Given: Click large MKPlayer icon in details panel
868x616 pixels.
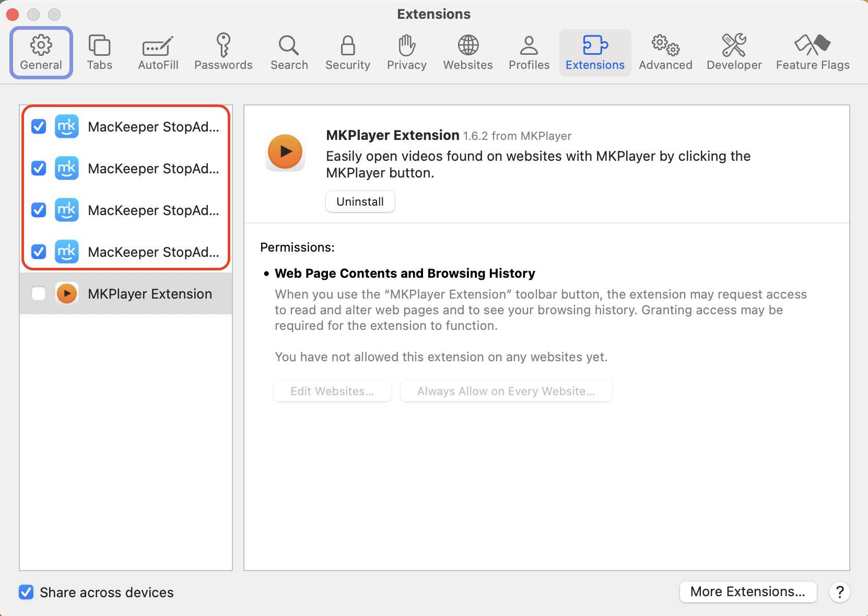Looking at the screenshot, I should [285, 151].
